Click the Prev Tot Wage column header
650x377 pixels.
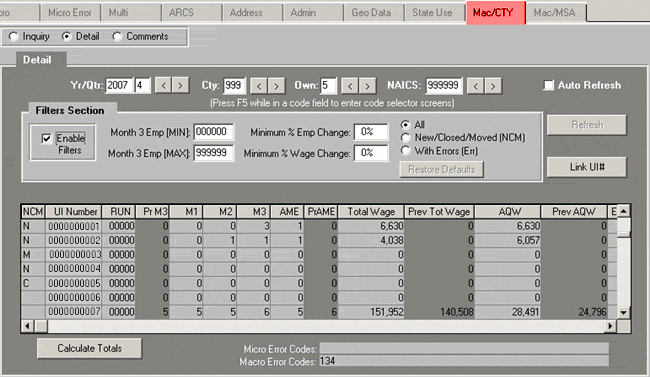[439, 212]
